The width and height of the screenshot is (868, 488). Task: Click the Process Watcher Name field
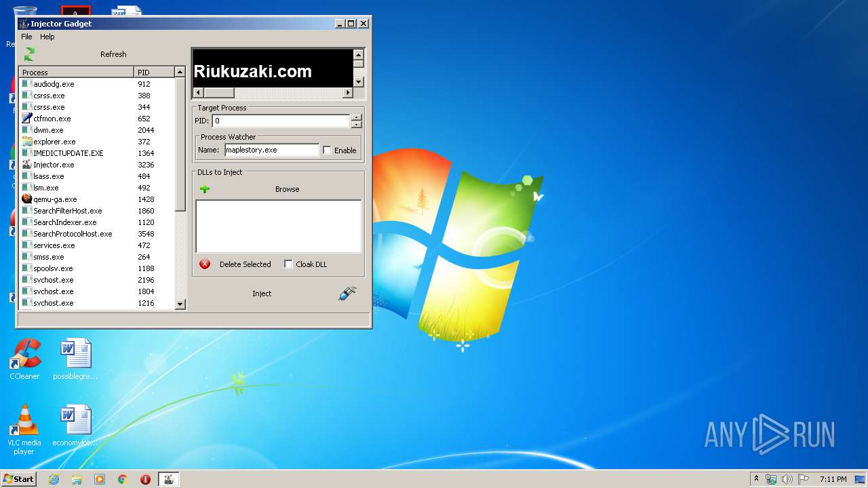coord(271,150)
